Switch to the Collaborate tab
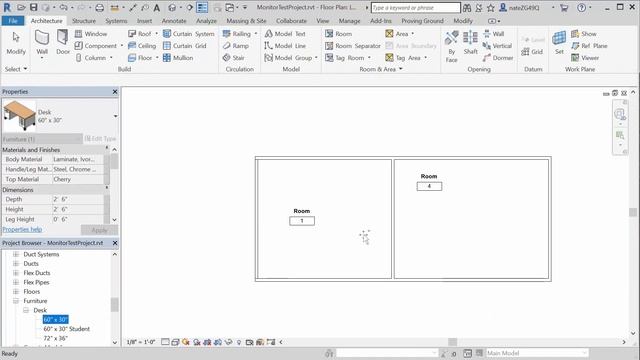 tap(291, 20)
